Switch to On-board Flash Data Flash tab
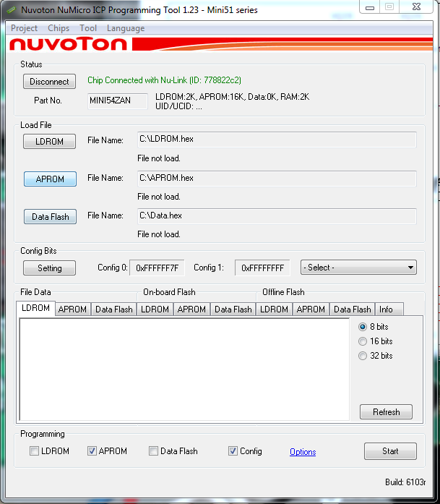This screenshot has height=504, width=440. tap(233, 309)
